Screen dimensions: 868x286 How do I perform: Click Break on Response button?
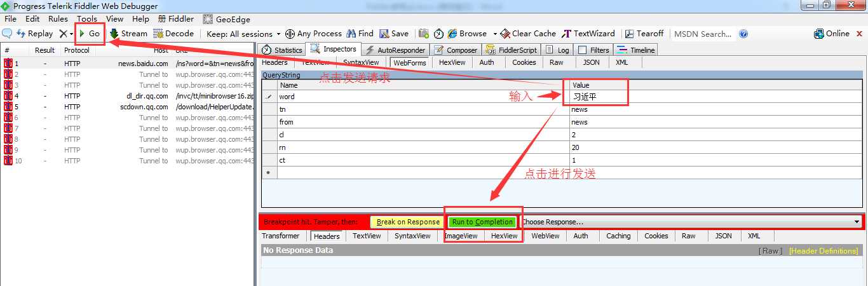tap(407, 222)
